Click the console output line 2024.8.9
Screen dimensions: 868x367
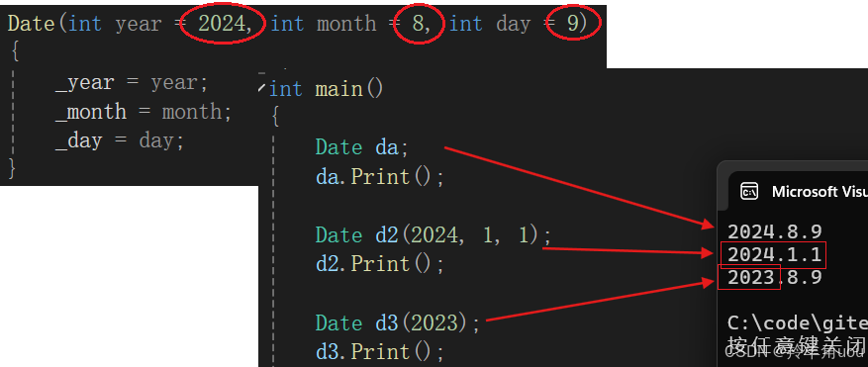click(774, 230)
